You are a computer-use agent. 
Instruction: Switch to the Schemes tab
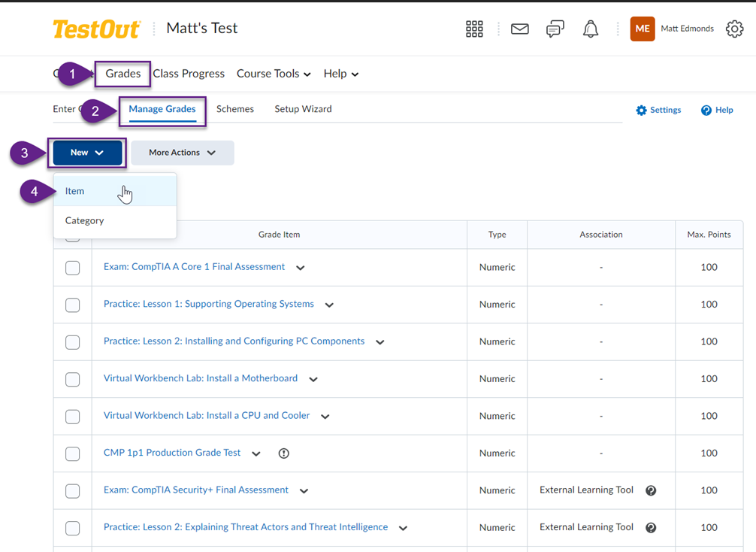[234, 109]
